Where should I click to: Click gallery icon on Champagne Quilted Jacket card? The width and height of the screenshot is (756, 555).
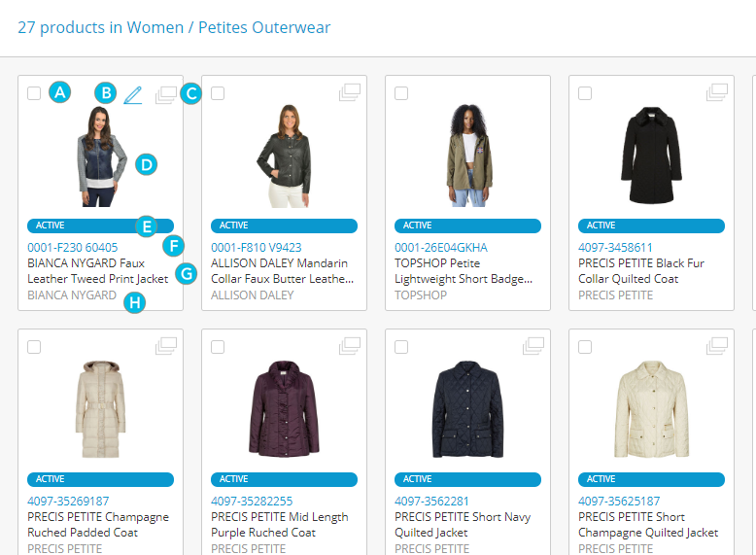pos(716,346)
